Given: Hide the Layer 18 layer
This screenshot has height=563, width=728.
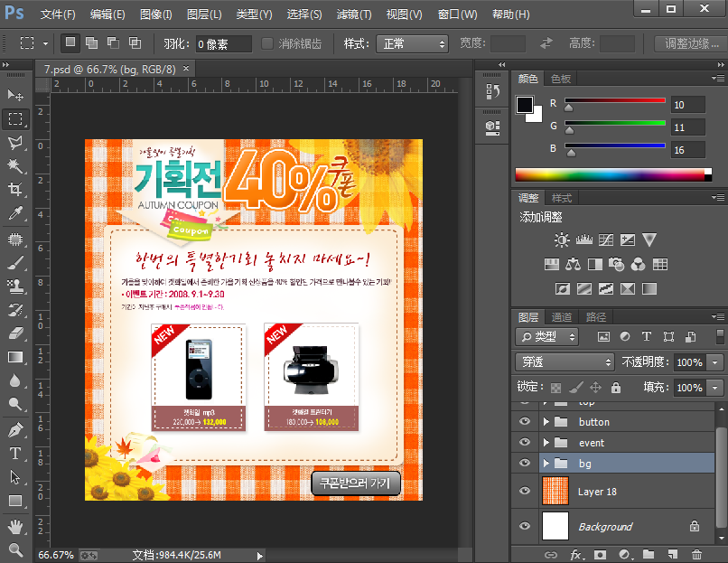Looking at the screenshot, I should (525, 492).
